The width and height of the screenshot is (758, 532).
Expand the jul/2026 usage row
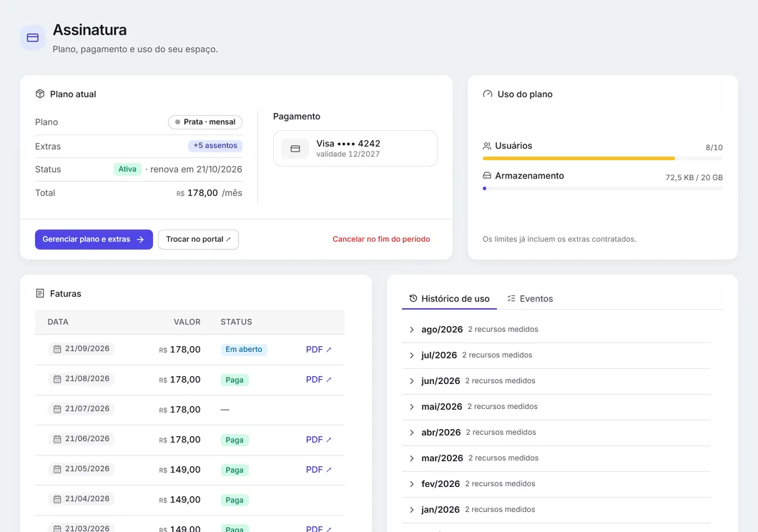(556, 355)
